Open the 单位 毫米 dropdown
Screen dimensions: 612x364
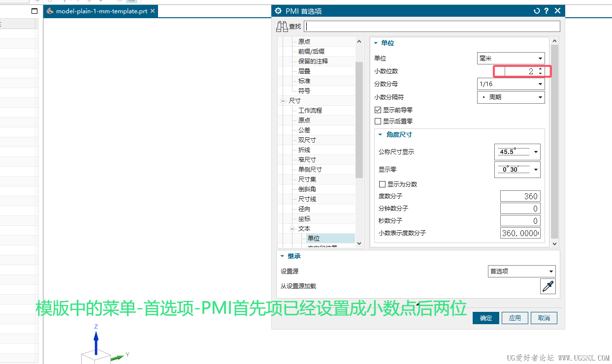click(x=511, y=58)
